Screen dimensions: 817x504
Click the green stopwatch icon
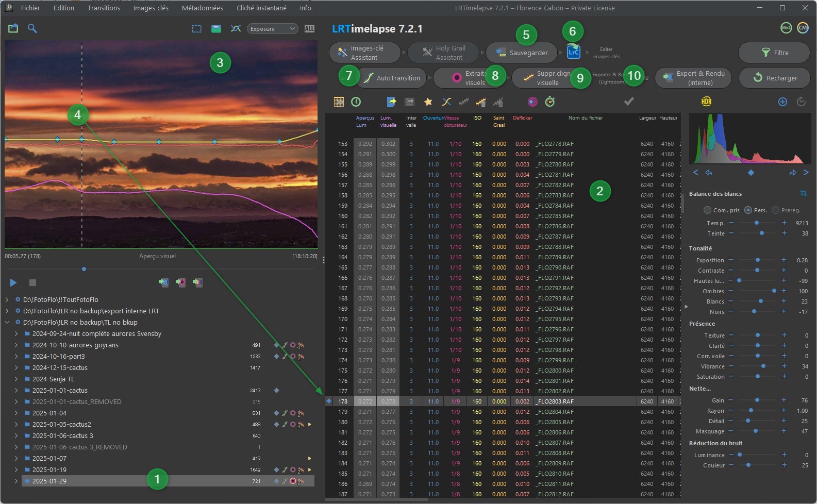point(550,102)
